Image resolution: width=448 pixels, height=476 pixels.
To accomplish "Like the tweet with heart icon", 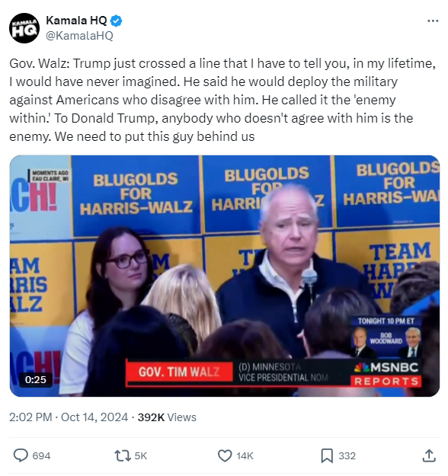I will (x=225, y=455).
